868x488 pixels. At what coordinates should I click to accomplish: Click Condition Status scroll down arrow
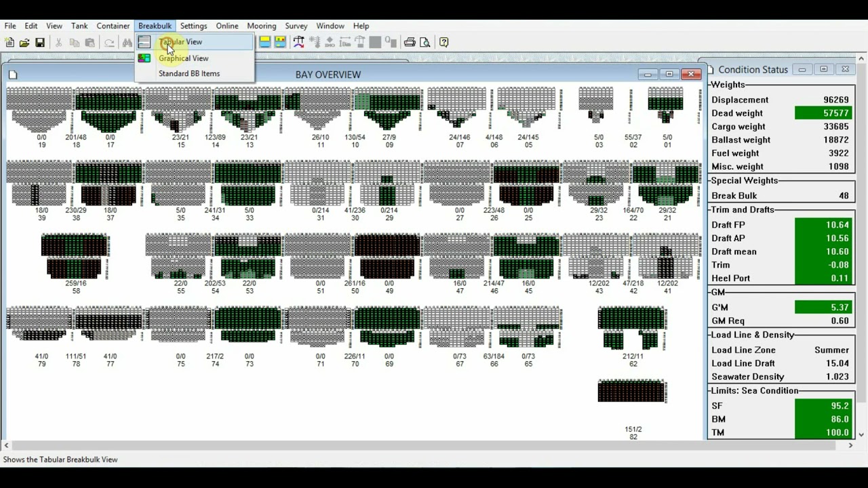click(x=862, y=434)
